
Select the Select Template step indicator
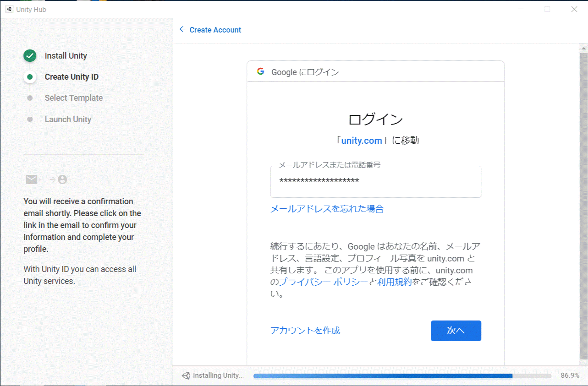click(29, 98)
